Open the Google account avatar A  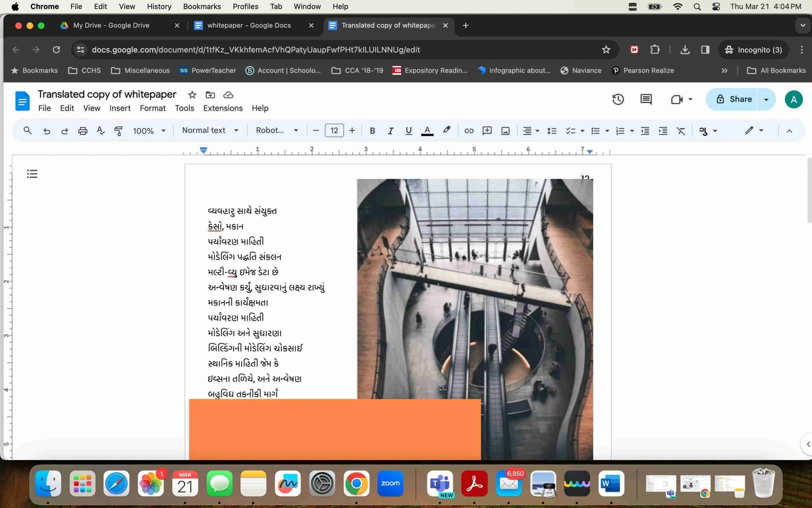coord(794,99)
